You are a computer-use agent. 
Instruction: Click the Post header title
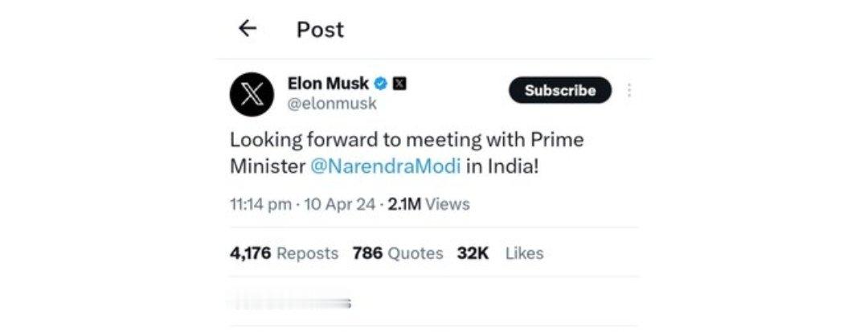(320, 29)
